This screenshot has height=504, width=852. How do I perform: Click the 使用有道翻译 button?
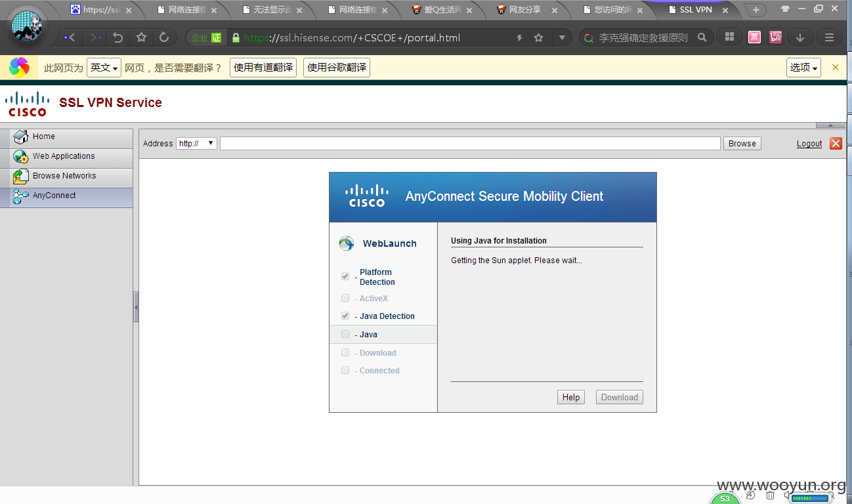(263, 68)
